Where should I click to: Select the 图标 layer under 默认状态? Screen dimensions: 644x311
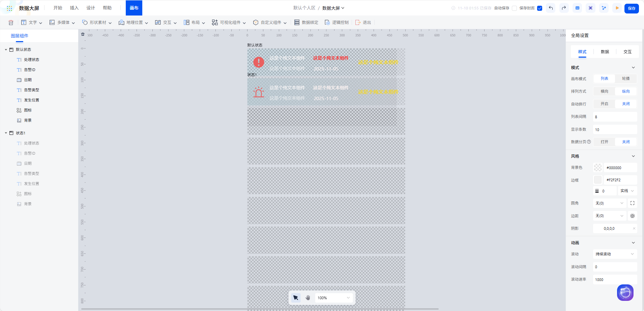coord(24,110)
